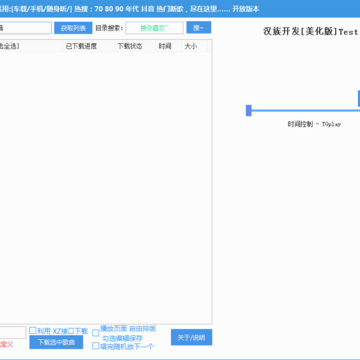Click the bottom-left input box near red text
Screen dimensions: 360x360
coord(13,332)
